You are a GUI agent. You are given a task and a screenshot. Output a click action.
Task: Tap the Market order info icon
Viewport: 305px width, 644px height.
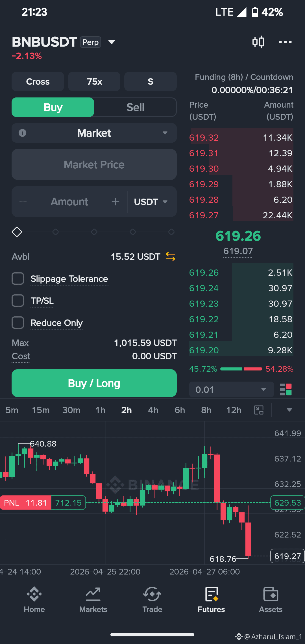pyautogui.click(x=22, y=133)
